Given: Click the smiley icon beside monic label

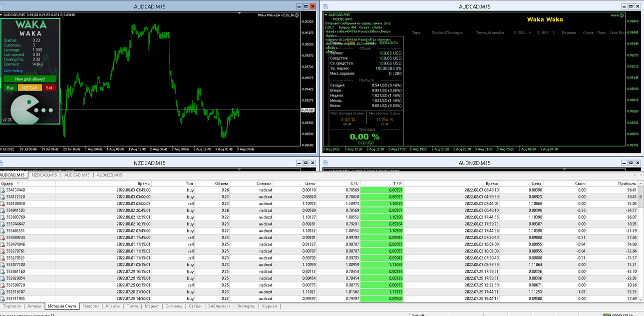Looking at the screenshot, I should coord(622,15).
